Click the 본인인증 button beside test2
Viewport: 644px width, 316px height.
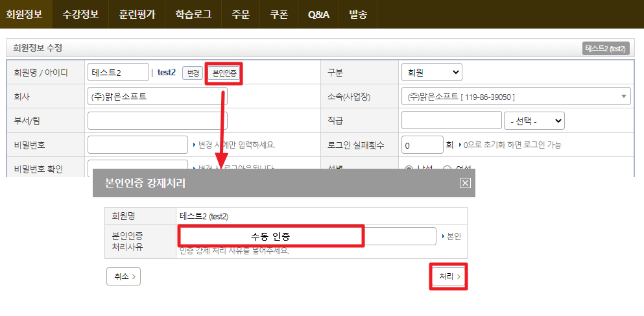click(x=224, y=73)
